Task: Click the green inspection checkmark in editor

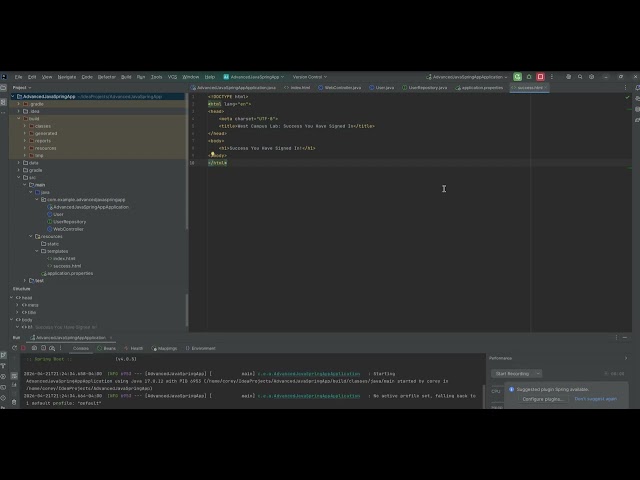Action: [627, 97]
